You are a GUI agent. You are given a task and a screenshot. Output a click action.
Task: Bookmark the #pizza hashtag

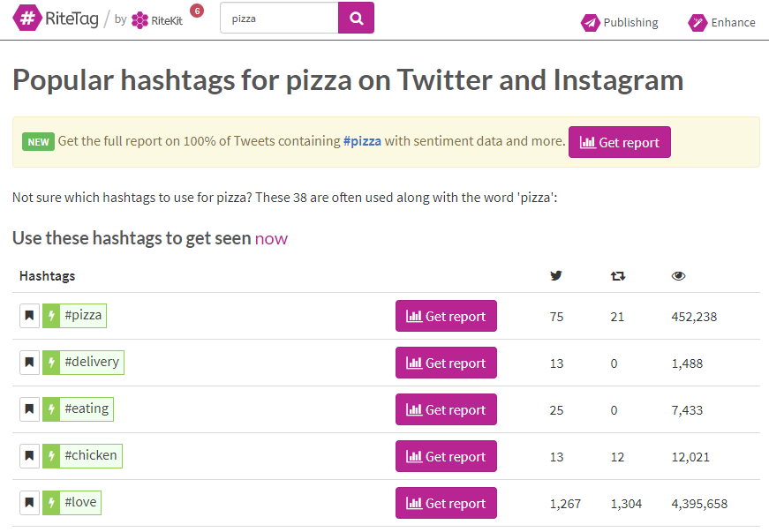pos(29,316)
